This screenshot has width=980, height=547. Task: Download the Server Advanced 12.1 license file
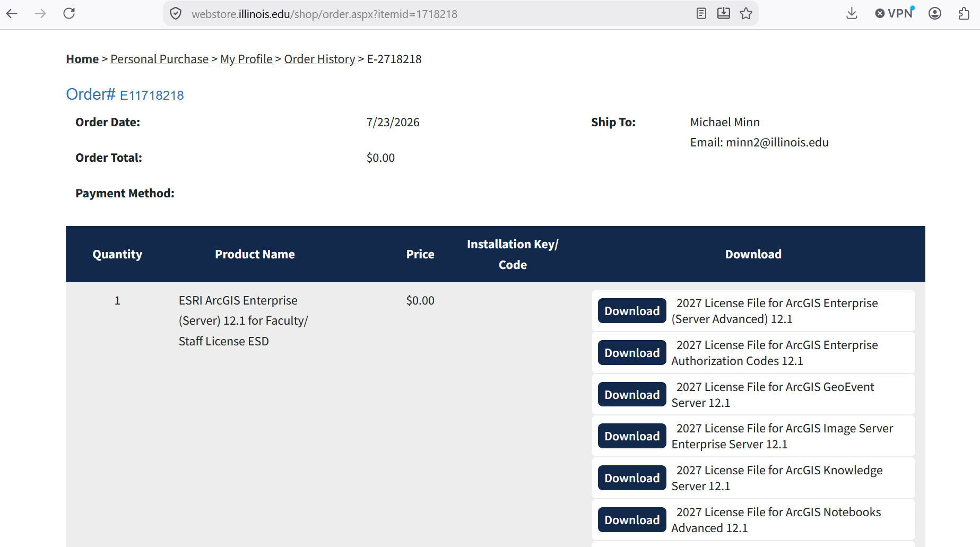632,311
